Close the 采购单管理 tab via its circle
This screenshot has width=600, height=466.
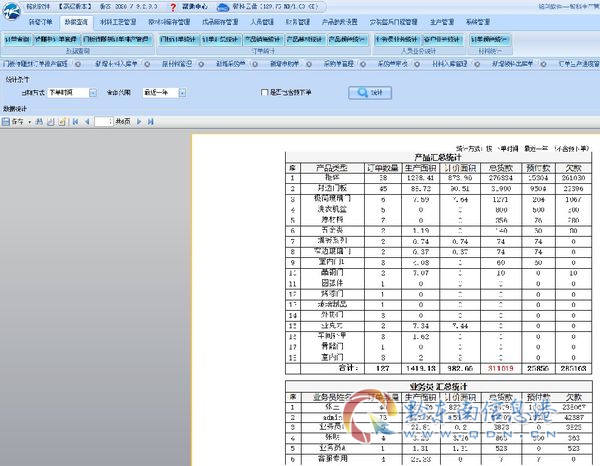point(363,64)
